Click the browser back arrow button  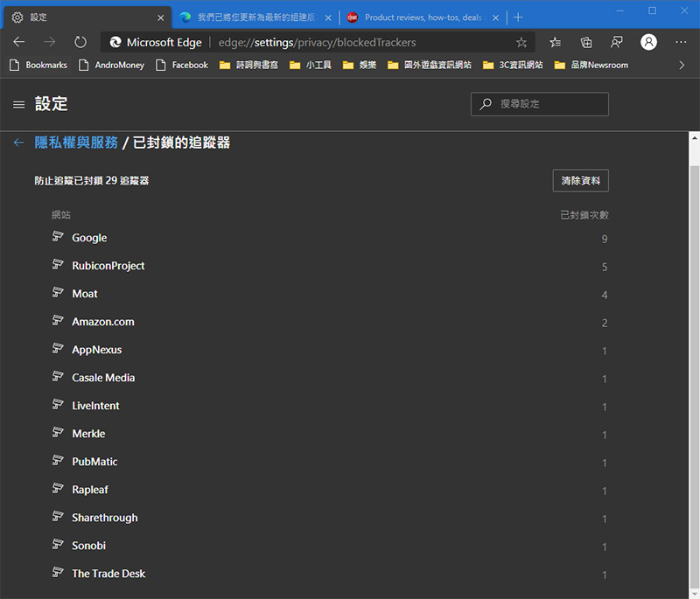[19, 42]
